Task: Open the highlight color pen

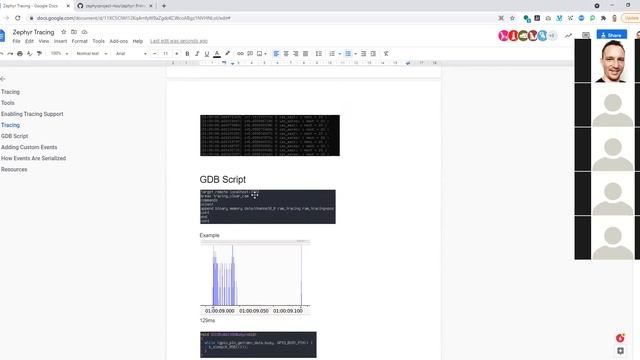Action: pos(227,53)
